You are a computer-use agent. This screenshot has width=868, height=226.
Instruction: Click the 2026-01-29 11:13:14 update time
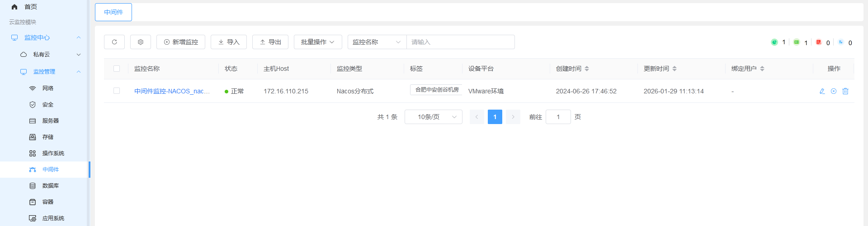pos(674,91)
